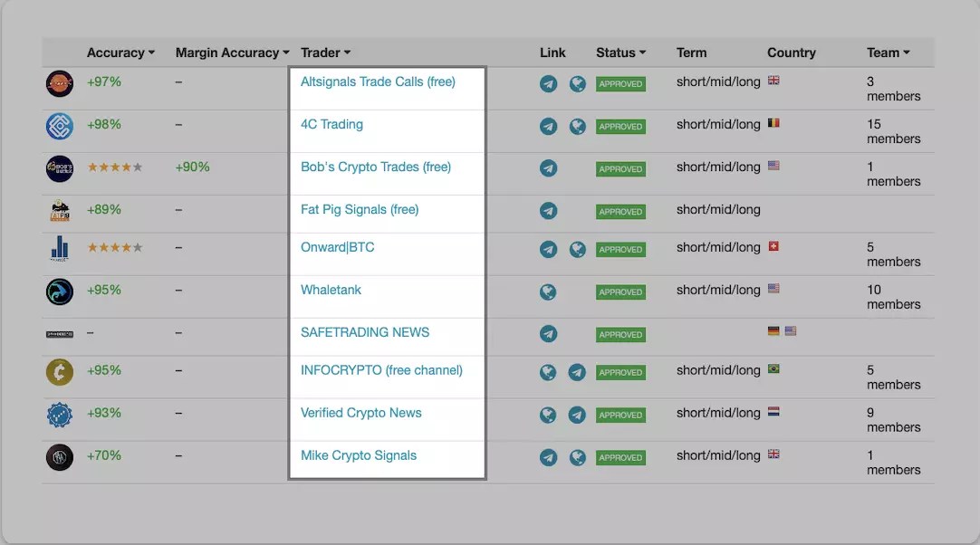Click the US flag beside Bob's Crypto Trades
Screen dimensions: 980x545
coord(773,165)
